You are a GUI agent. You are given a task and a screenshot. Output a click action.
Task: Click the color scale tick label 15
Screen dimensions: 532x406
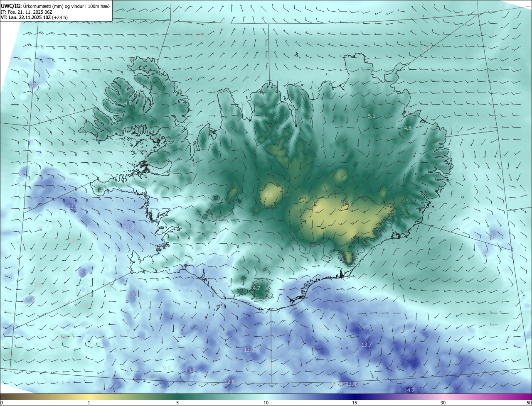355,403
